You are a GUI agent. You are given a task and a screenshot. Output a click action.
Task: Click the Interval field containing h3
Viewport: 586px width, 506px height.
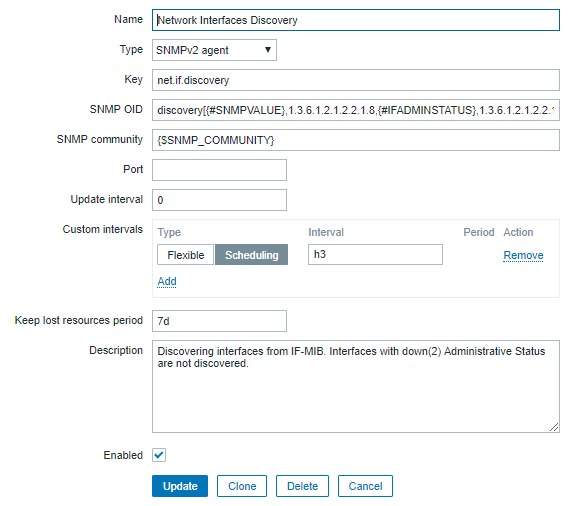pyautogui.click(x=375, y=254)
